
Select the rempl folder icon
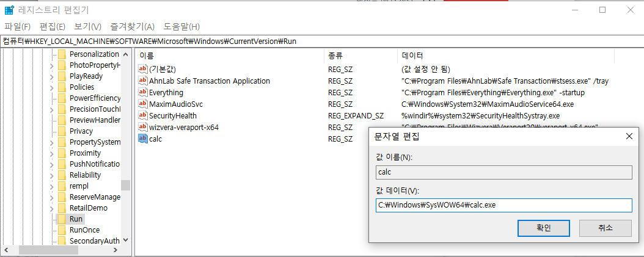pos(62,186)
